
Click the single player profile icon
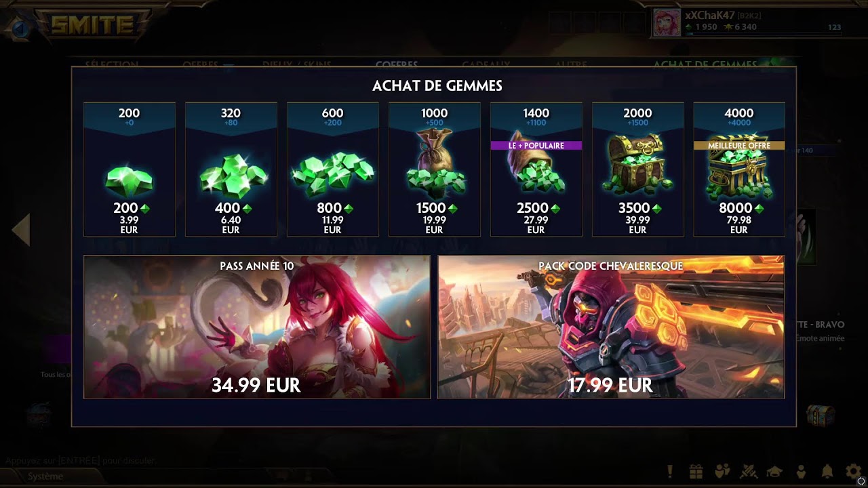pos(801,471)
